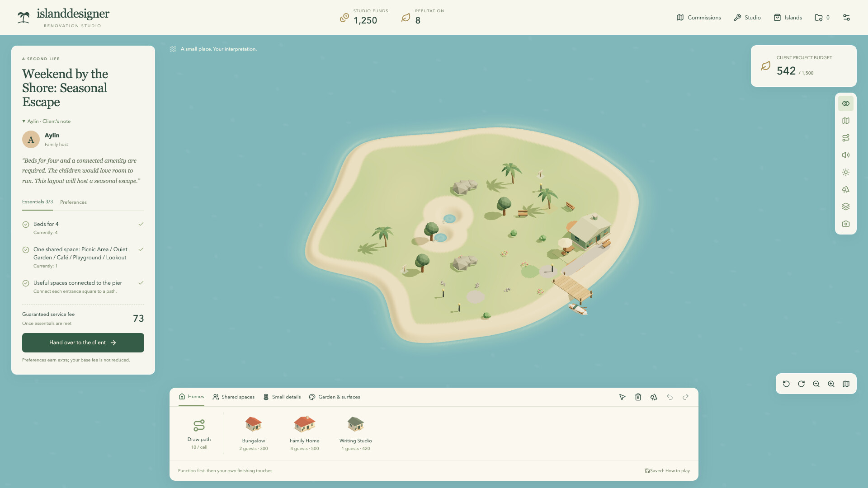Switch to the Preferences tab
Screen dimensions: 868x488
(73, 202)
